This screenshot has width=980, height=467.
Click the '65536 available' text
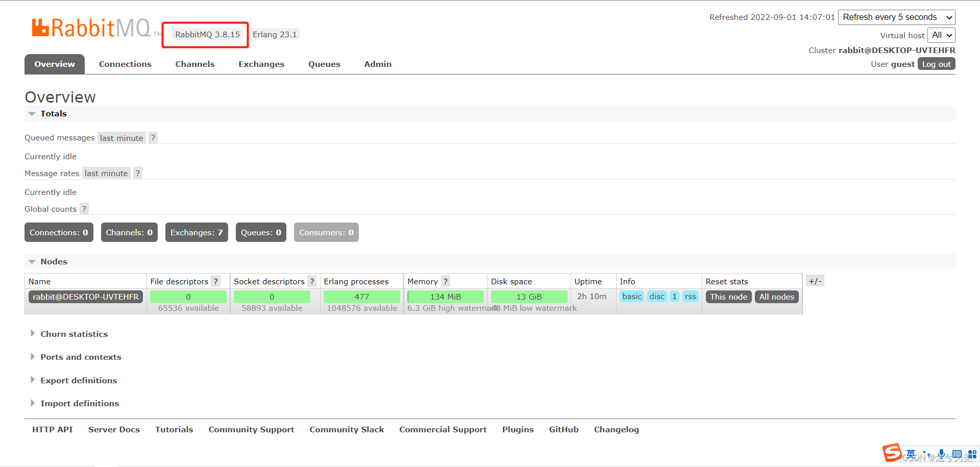click(188, 308)
